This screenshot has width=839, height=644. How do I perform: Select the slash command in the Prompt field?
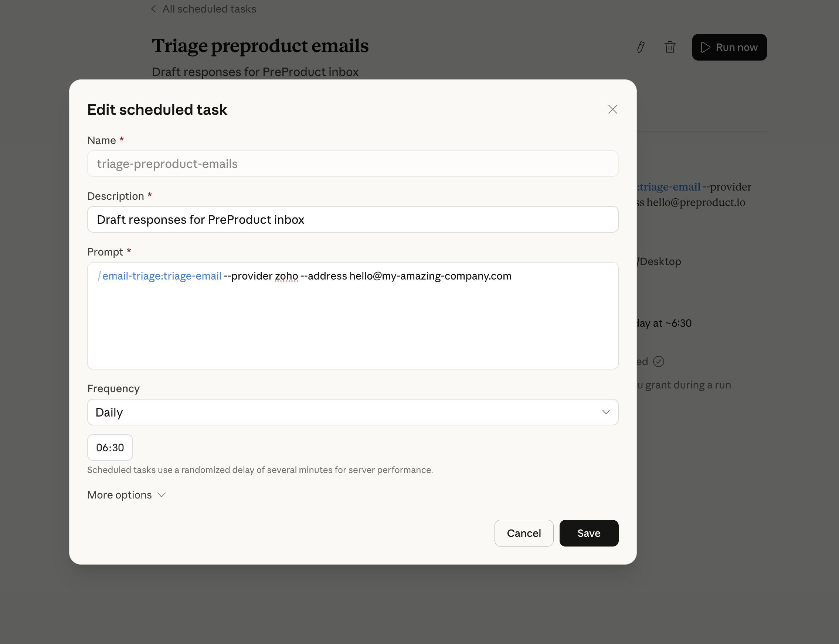(99, 275)
